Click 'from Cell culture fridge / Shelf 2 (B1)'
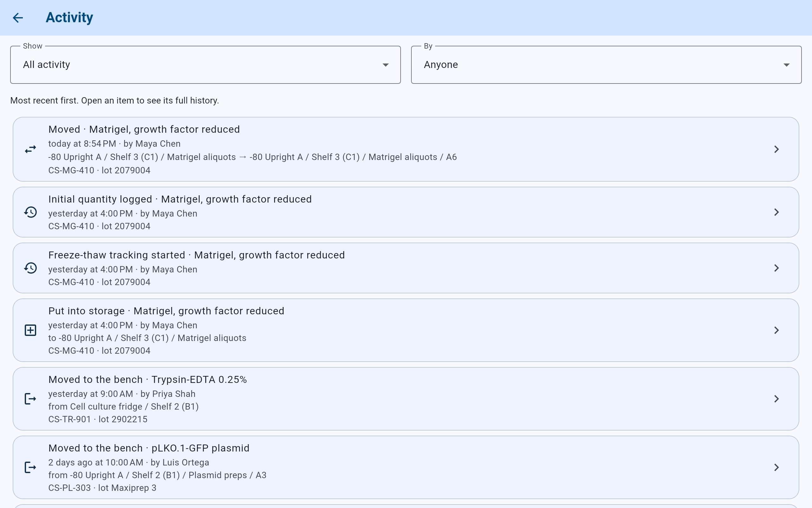812x508 pixels. [123, 406]
